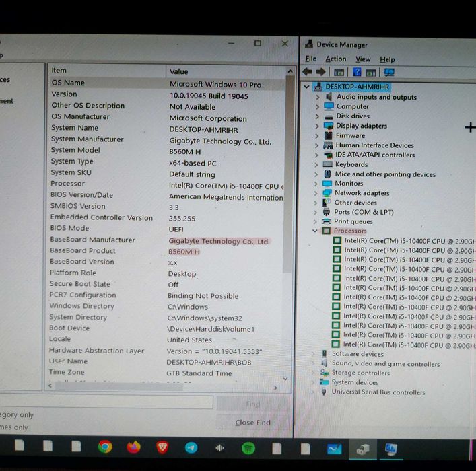The height and width of the screenshot is (471, 476).
Task: Click the System devices tree item
Action: 355,382
